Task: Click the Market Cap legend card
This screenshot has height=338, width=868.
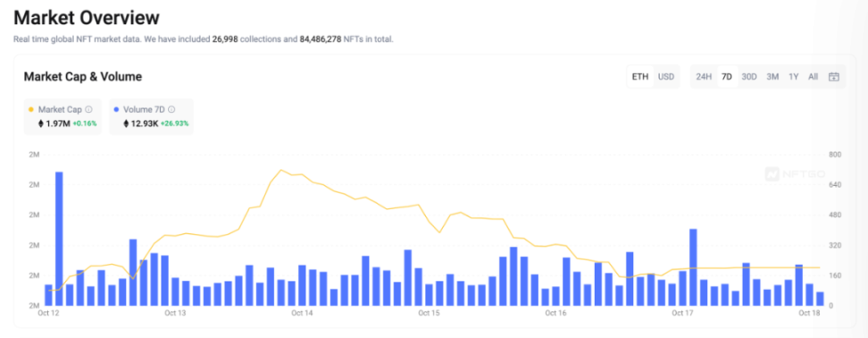Action: pos(63,116)
